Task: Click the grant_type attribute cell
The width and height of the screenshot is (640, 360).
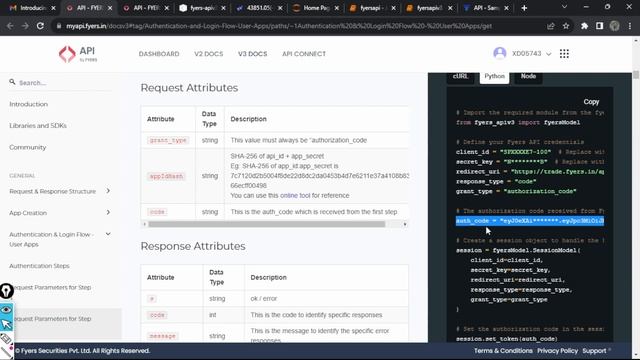Action: (168, 140)
